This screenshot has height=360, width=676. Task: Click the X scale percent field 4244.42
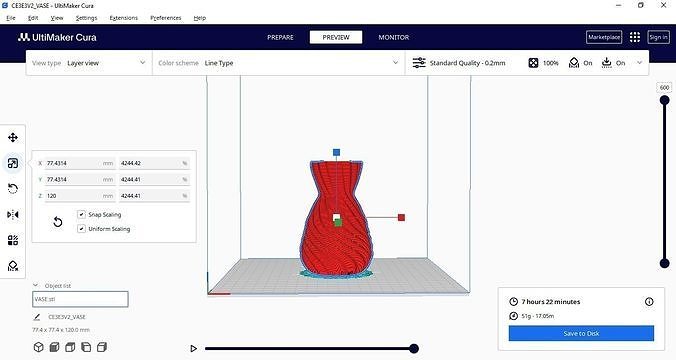(x=154, y=163)
